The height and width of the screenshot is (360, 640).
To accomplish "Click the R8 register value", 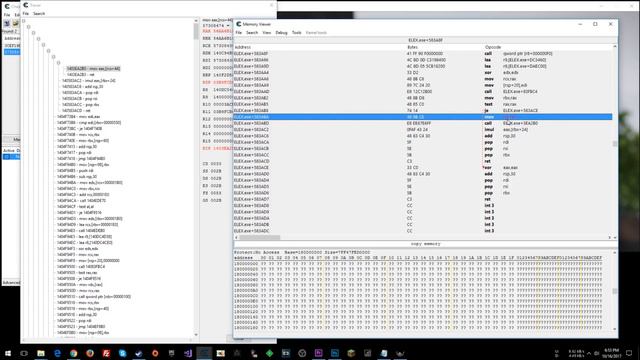I will pyautogui.click(x=217, y=90).
